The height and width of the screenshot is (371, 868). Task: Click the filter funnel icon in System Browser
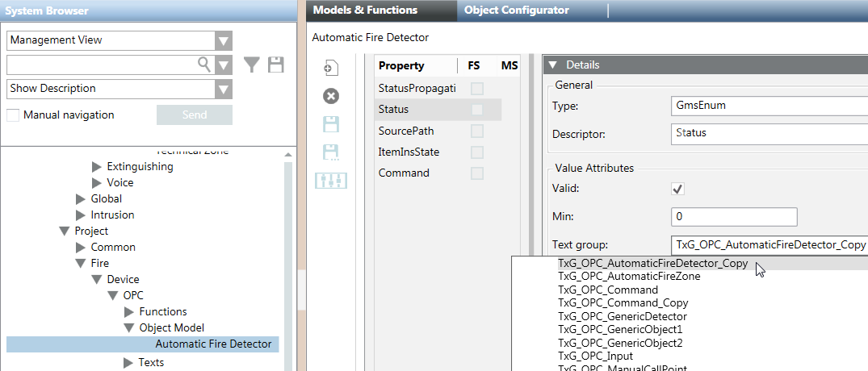(x=252, y=65)
